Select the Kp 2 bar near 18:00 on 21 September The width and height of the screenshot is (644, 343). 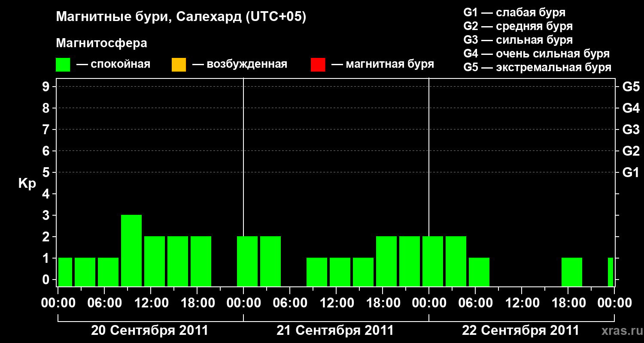point(386,261)
